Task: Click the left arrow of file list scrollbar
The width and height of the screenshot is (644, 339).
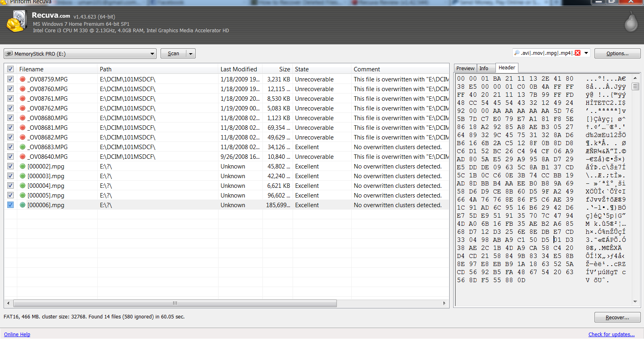Action: pos(8,303)
